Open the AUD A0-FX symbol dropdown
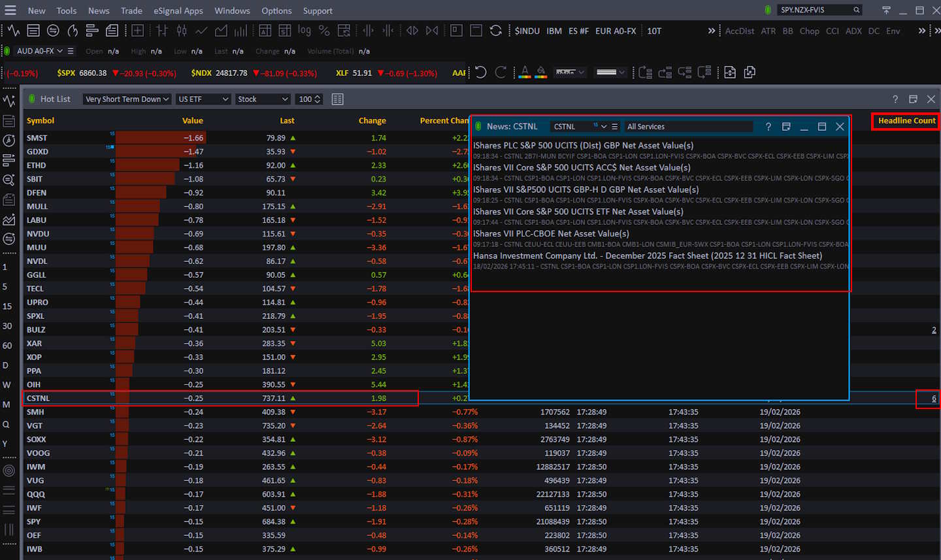This screenshot has width=941, height=560. [x=60, y=51]
